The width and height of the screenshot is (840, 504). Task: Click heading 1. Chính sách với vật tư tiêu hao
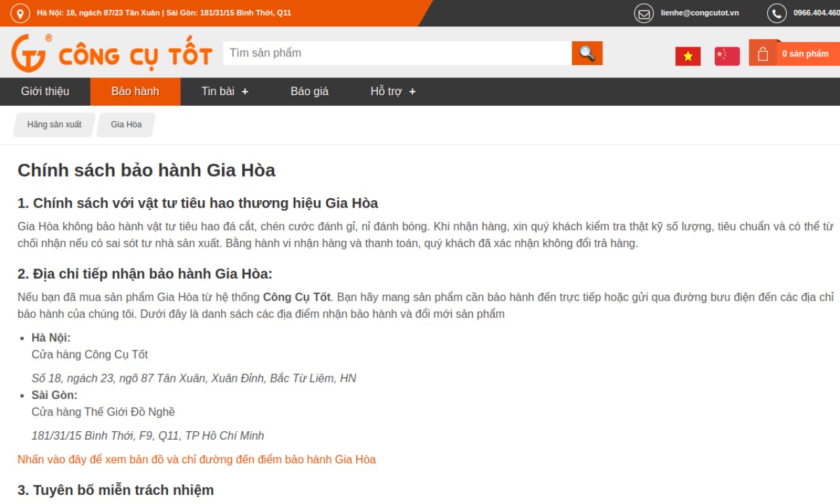tap(198, 203)
